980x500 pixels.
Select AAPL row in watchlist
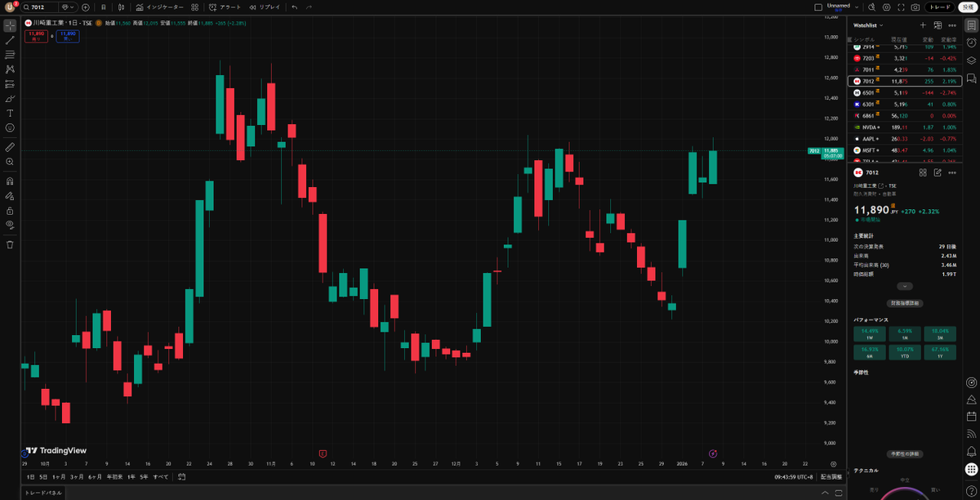point(904,139)
